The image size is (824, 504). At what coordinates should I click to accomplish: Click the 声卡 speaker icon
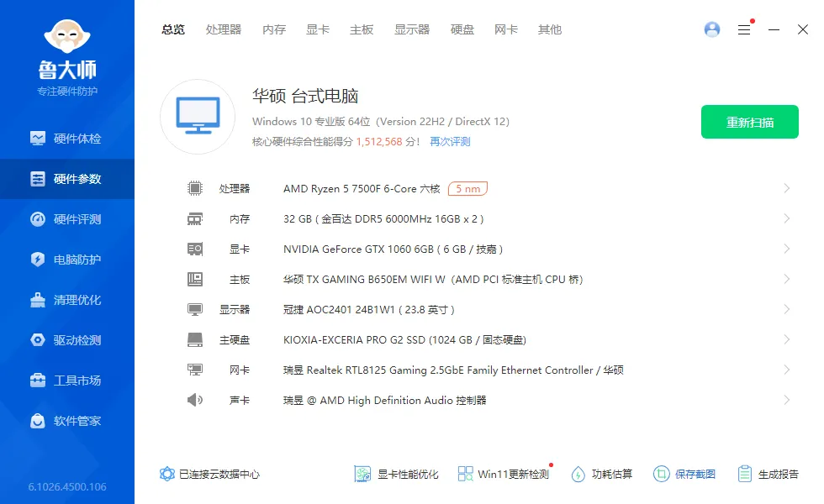point(195,400)
